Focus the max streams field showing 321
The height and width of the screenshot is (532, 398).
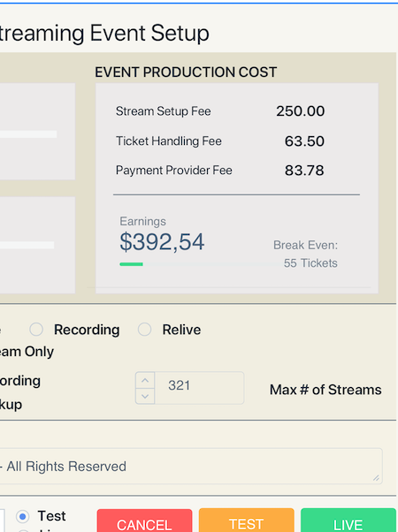[199, 388]
